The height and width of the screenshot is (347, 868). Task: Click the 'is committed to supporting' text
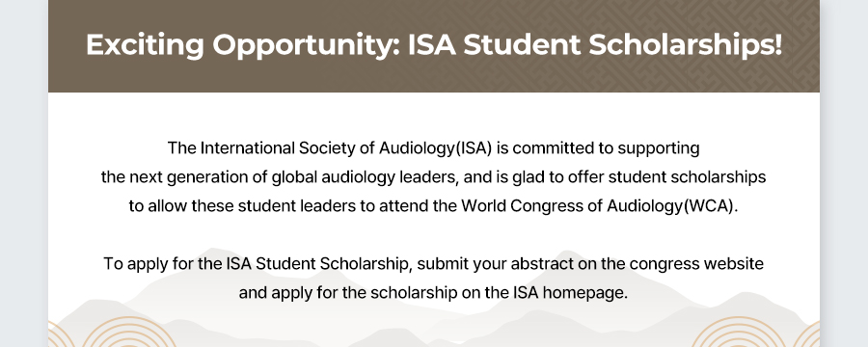pyautogui.click(x=599, y=148)
